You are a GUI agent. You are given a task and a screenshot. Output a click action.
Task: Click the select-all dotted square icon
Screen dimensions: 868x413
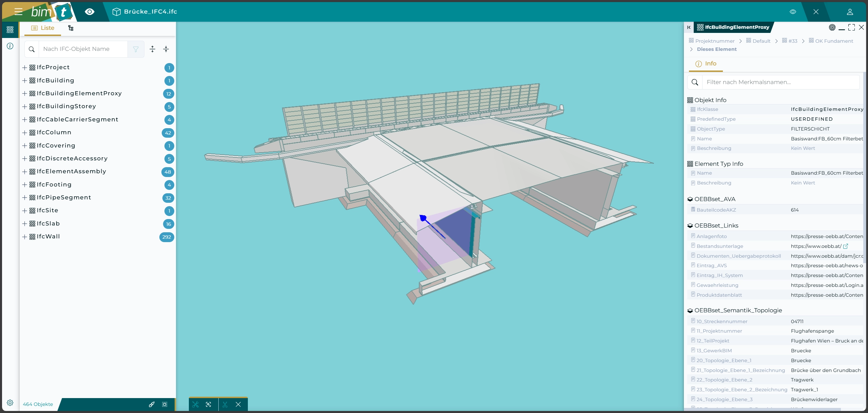[x=165, y=404]
